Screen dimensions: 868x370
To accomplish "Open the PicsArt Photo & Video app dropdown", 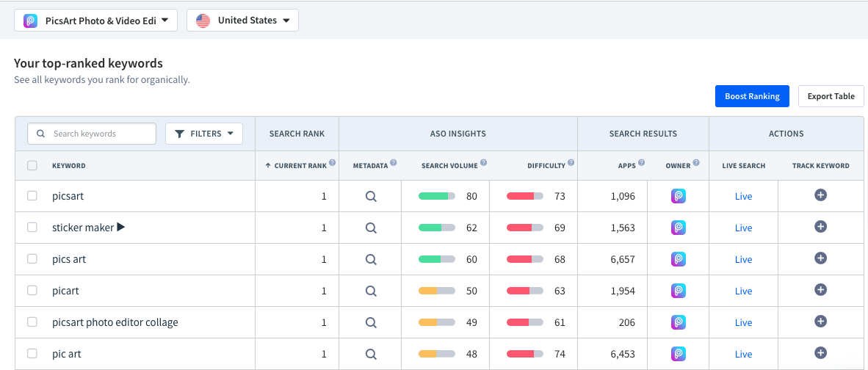I will click(95, 21).
